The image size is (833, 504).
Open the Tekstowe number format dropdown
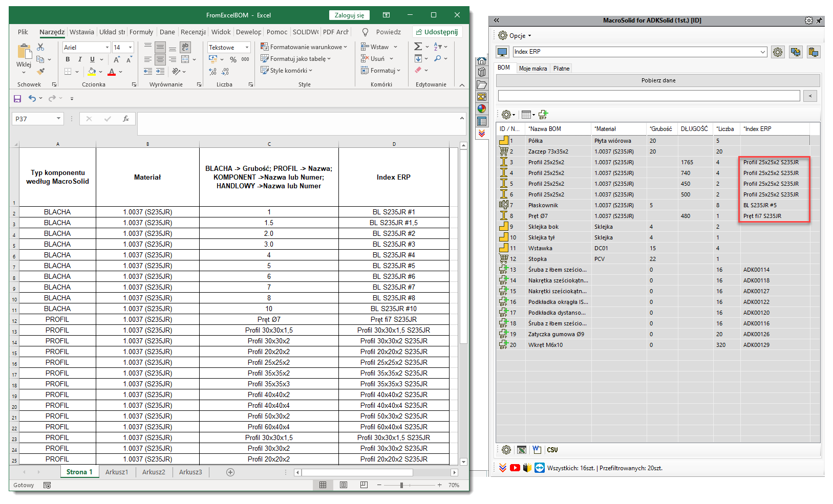coord(247,47)
